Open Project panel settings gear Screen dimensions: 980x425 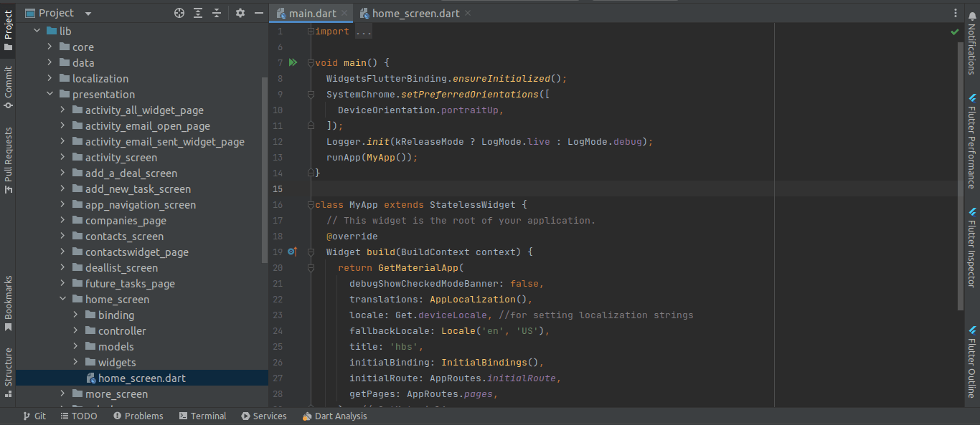240,13
